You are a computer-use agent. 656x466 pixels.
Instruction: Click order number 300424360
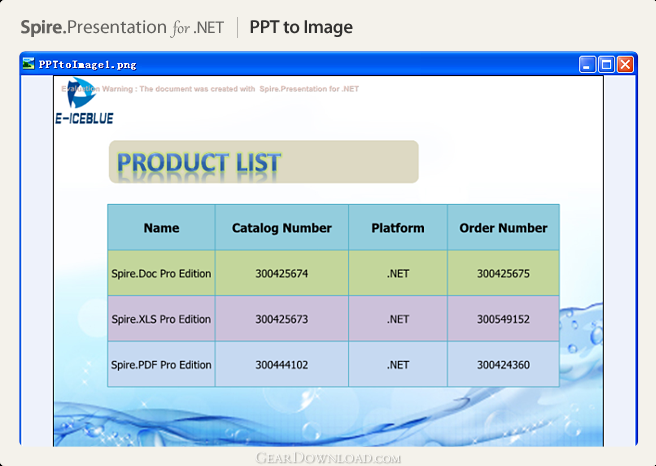[503, 365]
